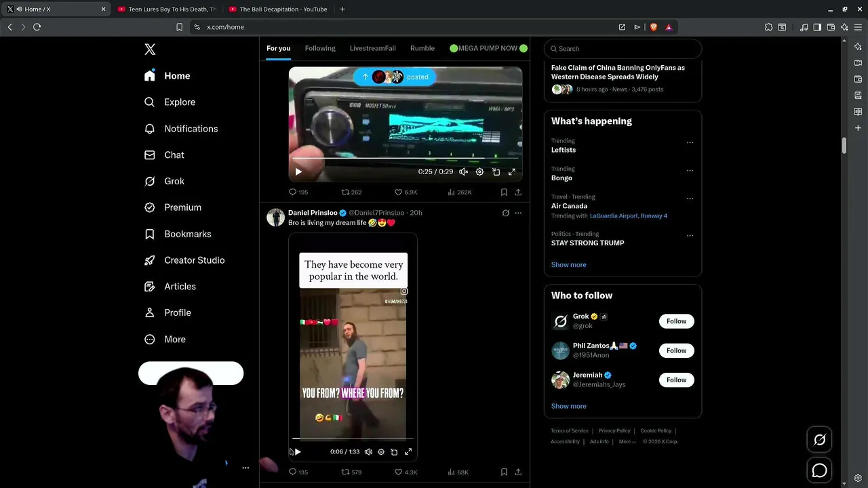Expand the More menu in sidebar
The height and width of the screenshot is (488, 868).
pos(165,339)
